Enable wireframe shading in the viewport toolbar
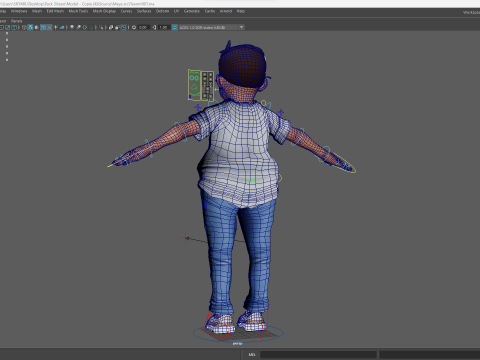Image resolution: width=480 pixels, height=360 pixels. pos(24,27)
